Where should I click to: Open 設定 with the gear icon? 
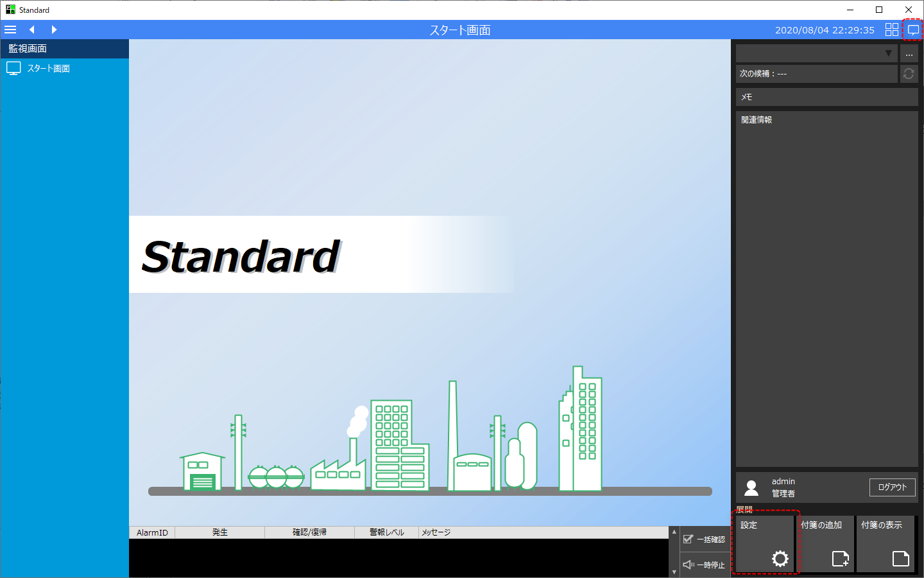[765, 543]
